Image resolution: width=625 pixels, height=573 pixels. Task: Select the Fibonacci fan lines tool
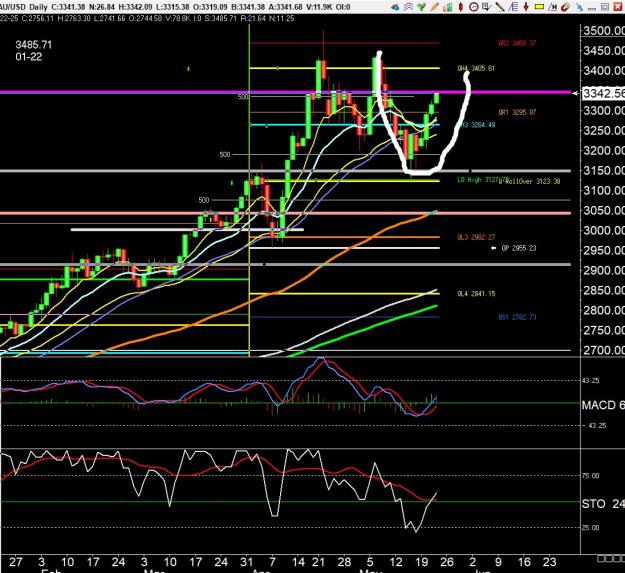[513, 7]
